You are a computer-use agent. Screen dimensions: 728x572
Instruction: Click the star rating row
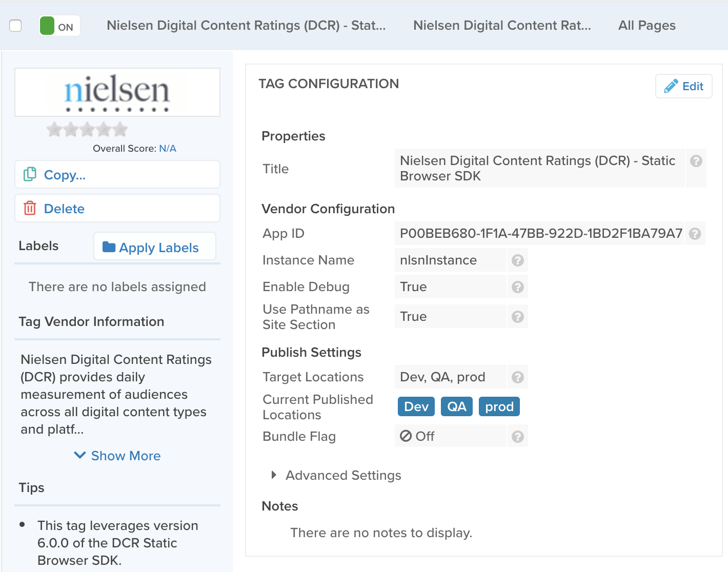click(x=87, y=130)
